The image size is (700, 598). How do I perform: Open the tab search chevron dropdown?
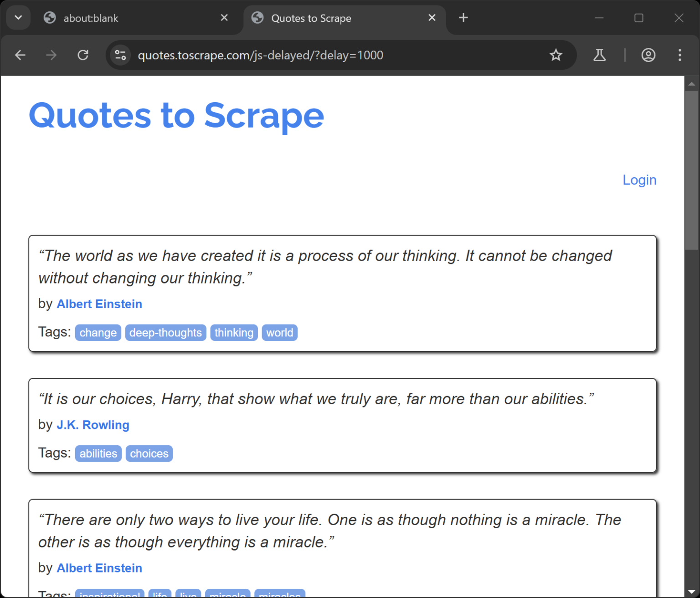18,17
